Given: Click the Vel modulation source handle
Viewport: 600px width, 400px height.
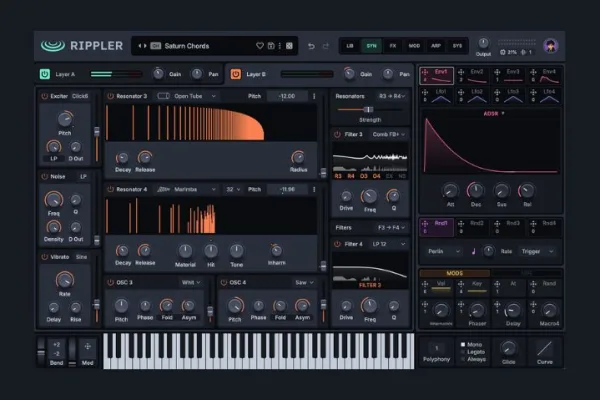Looking at the screenshot, I should pyautogui.click(x=425, y=284).
